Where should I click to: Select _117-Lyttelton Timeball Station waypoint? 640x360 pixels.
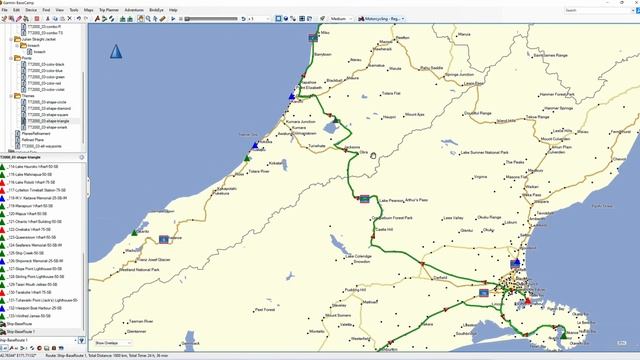coord(37,190)
